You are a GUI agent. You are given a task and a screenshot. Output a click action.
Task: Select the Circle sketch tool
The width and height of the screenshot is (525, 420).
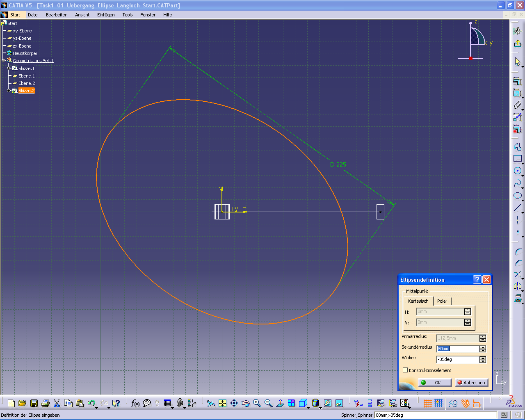click(x=518, y=171)
